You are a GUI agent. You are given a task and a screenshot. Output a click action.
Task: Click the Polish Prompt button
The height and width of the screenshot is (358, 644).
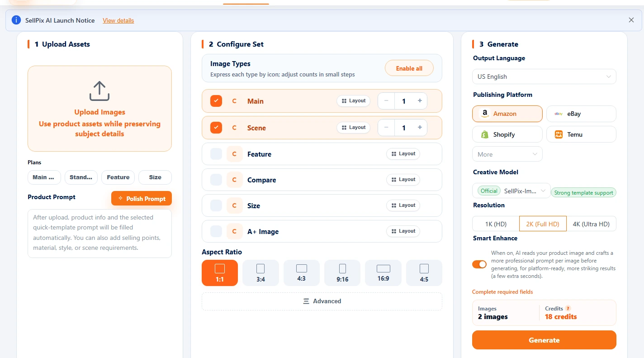click(142, 199)
